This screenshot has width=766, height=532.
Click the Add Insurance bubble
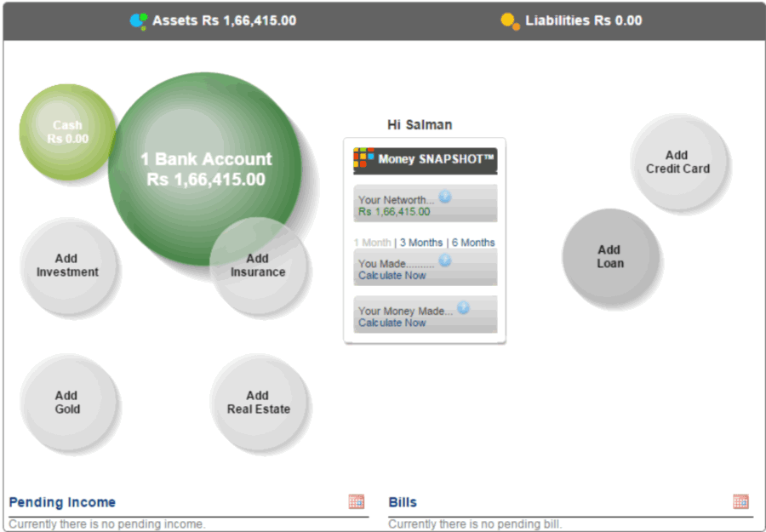pyautogui.click(x=258, y=266)
